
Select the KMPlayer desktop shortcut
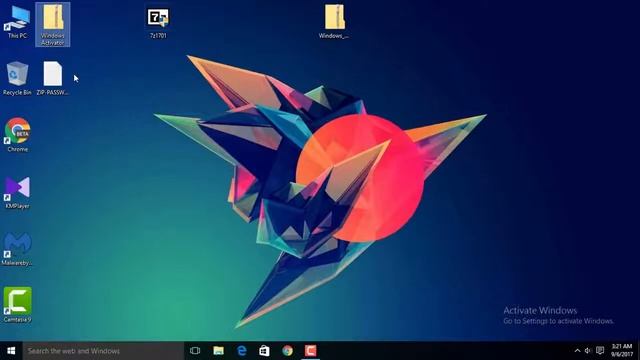(x=18, y=192)
